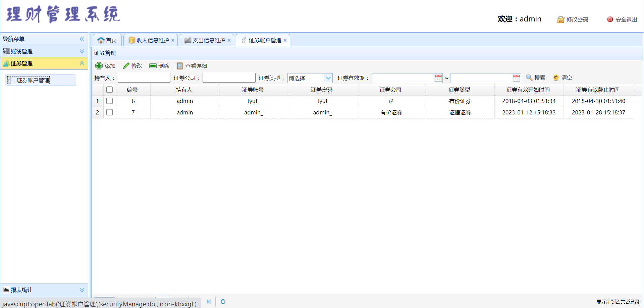Expand the 报表统计 accordion section

82,290
